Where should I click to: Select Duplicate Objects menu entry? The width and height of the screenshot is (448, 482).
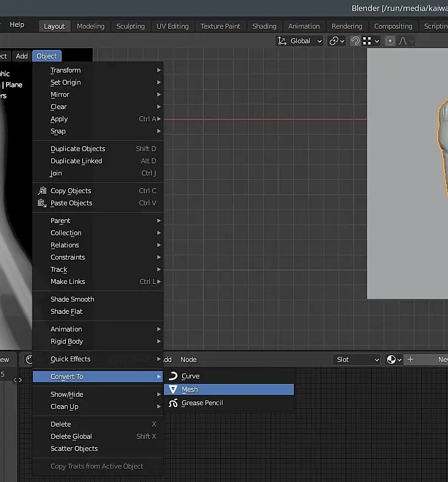77,149
